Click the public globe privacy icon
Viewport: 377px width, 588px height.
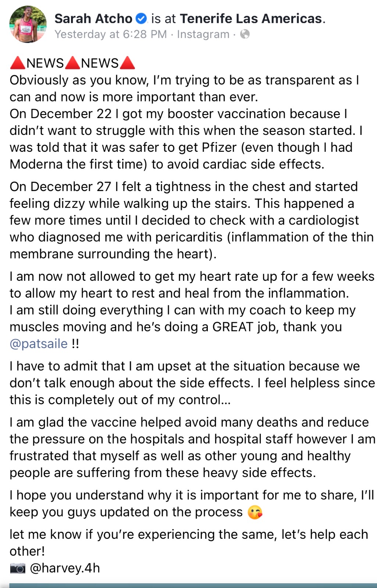click(245, 34)
